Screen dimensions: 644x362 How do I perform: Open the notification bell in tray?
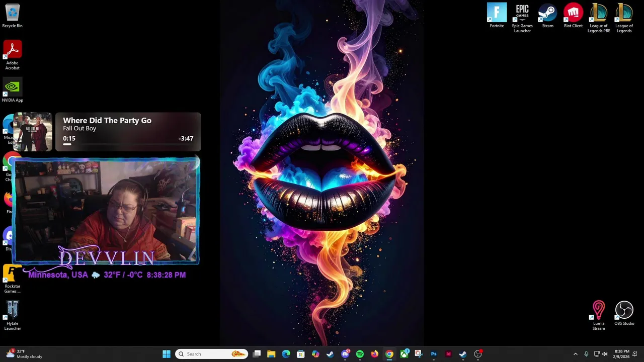(635, 354)
